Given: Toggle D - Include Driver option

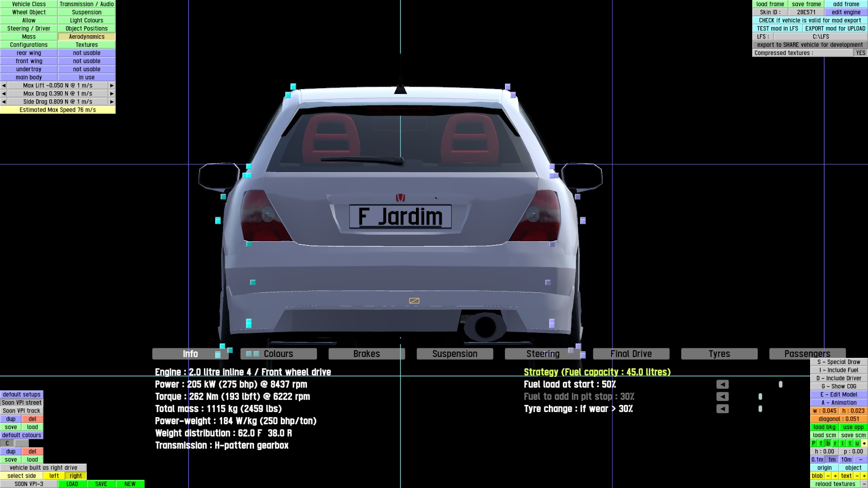Looking at the screenshot, I should (839, 378).
